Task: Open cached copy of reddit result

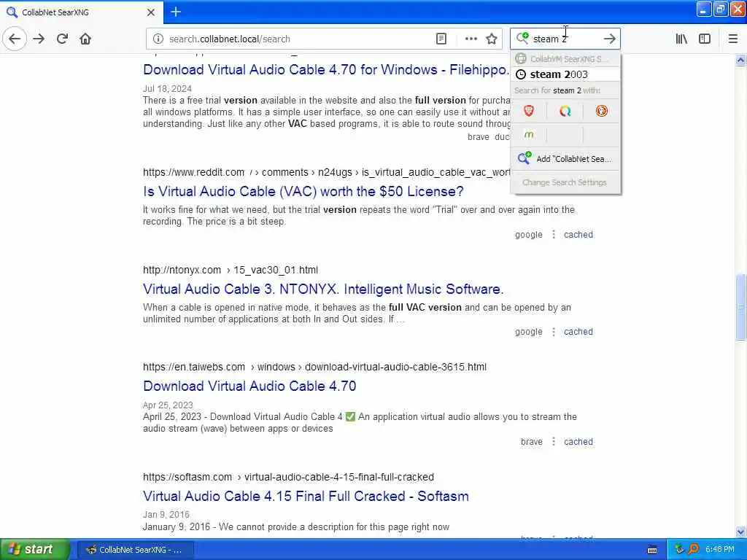Action: [x=578, y=234]
